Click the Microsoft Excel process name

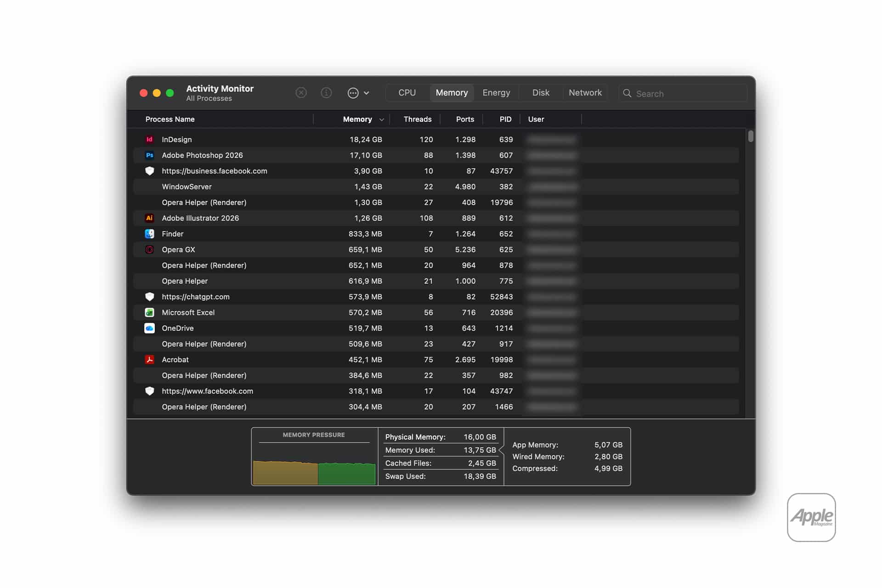point(188,312)
